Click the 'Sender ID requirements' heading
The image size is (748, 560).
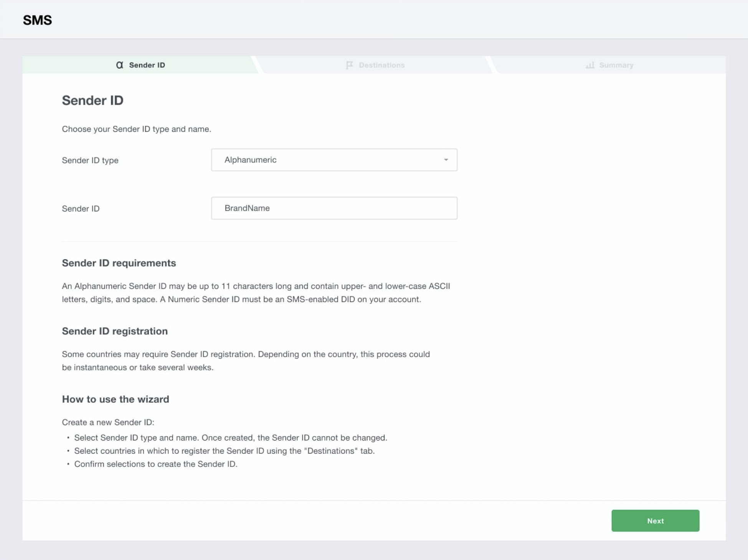click(119, 263)
